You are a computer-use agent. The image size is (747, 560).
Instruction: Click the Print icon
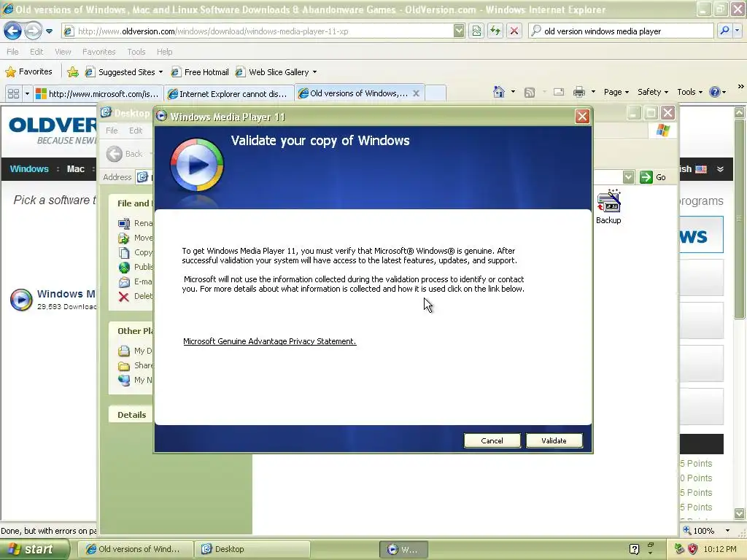click(x=578, y=92)
